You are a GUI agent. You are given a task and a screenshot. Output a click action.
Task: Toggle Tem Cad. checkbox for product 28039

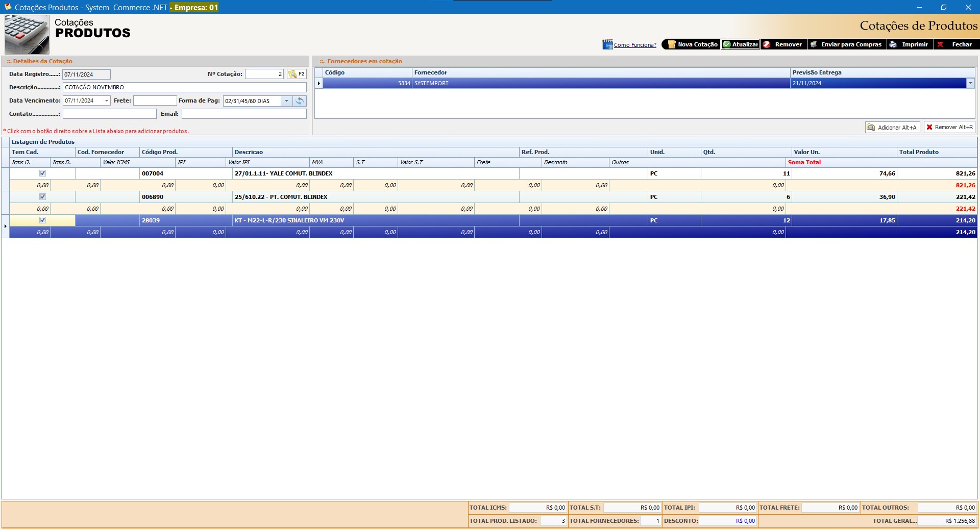43,220
